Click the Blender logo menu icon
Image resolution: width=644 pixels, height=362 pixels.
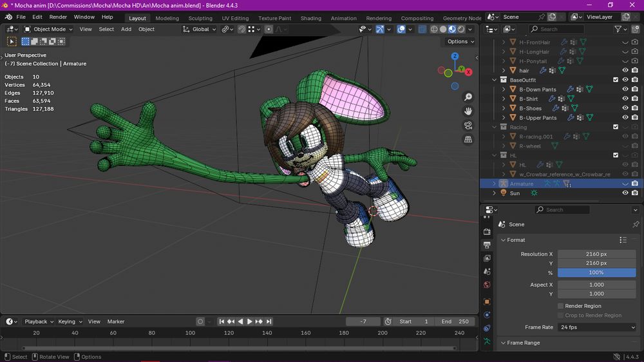tap(8, 17)
